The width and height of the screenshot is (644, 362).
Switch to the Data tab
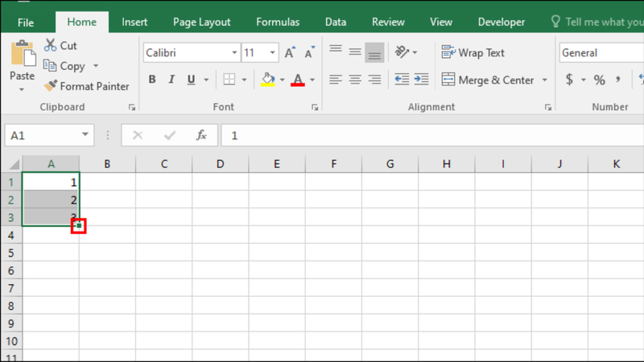point(336,23)
